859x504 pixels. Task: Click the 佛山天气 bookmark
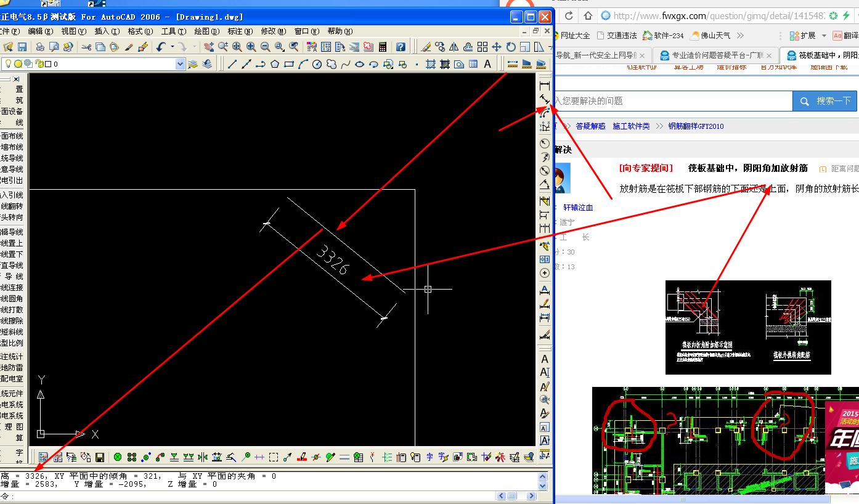coord(711,36)
